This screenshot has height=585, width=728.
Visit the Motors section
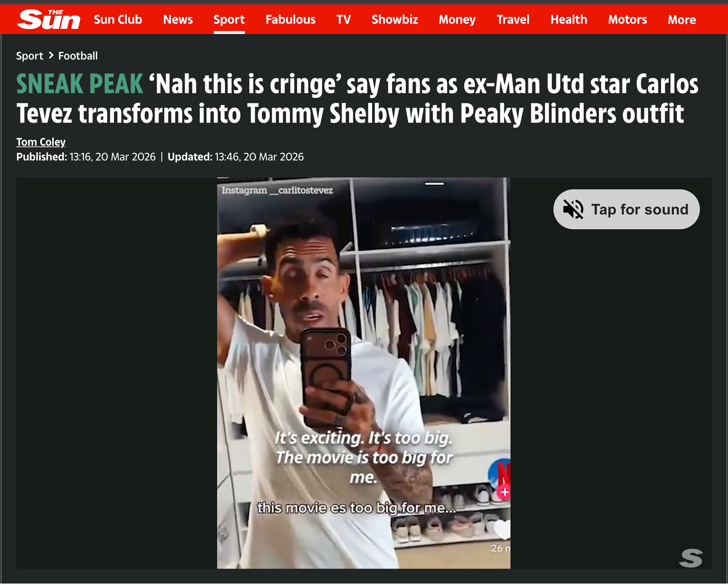(x=628, y=19)
